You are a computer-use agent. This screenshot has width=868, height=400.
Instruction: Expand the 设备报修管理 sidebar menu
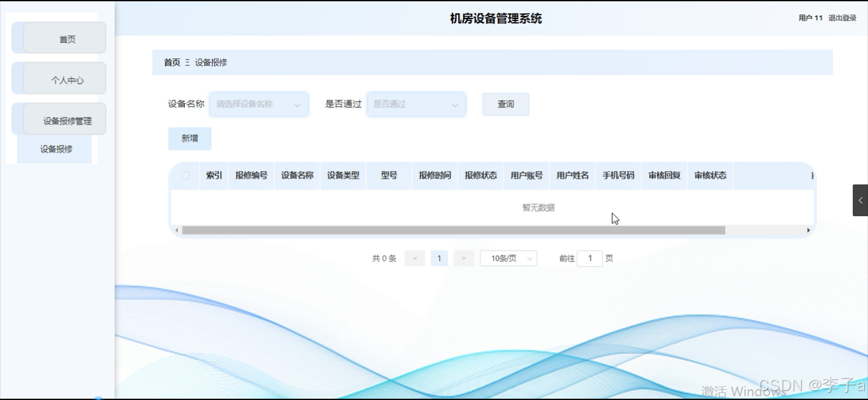tap(65, 120)
